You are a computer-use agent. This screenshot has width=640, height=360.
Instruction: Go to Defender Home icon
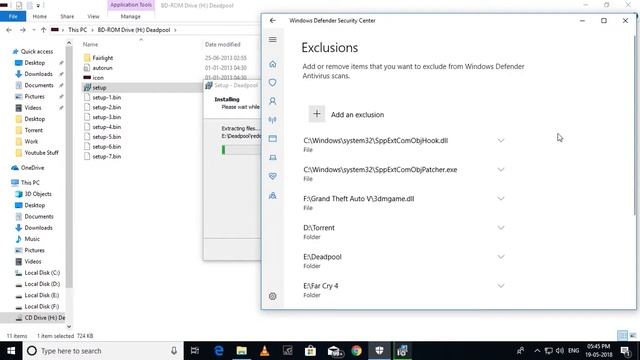273,64
